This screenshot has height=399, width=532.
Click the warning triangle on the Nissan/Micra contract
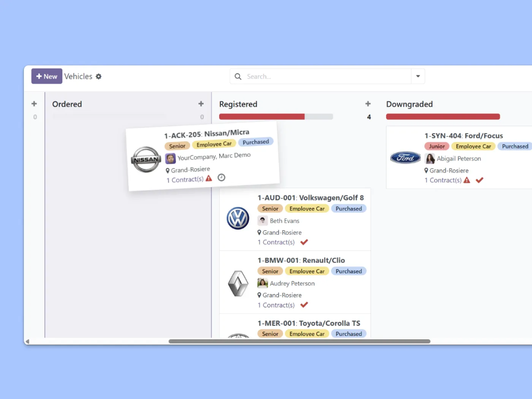[x=209, y=178]
